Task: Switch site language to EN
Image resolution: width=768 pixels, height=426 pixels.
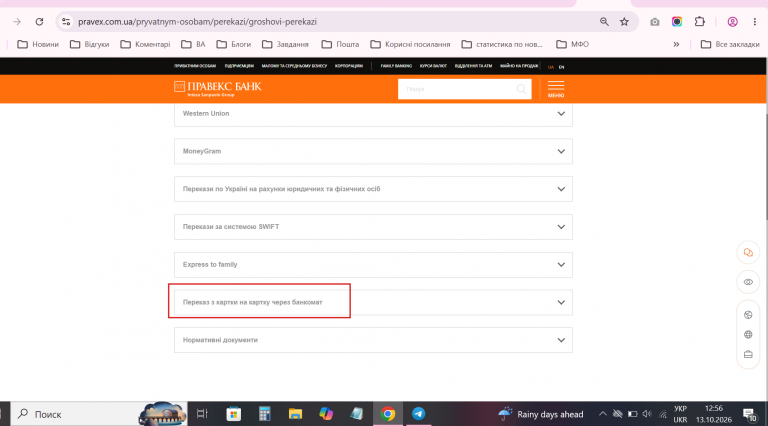Action: [561, 67]
